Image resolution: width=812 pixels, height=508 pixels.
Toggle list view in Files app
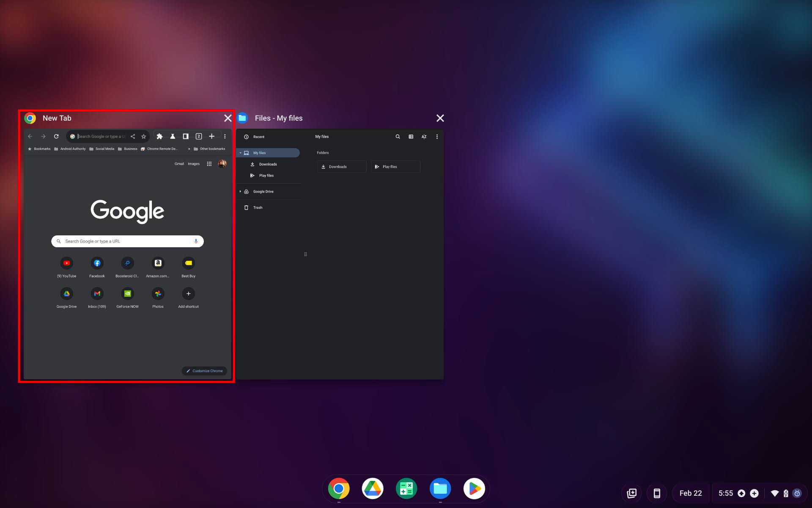click(x=411, y=137)
